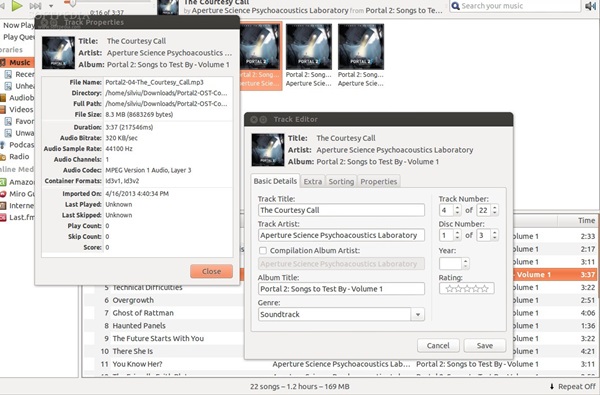Open dropdown arrow beside next-track button
Viewport: 600px width, 395px height.
pyautogui.click(x=51, y=6)
